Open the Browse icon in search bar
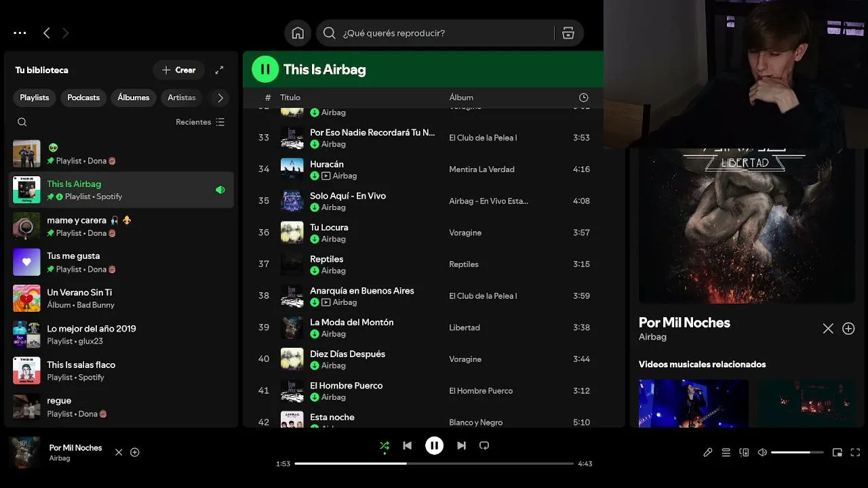 [568, 33]
